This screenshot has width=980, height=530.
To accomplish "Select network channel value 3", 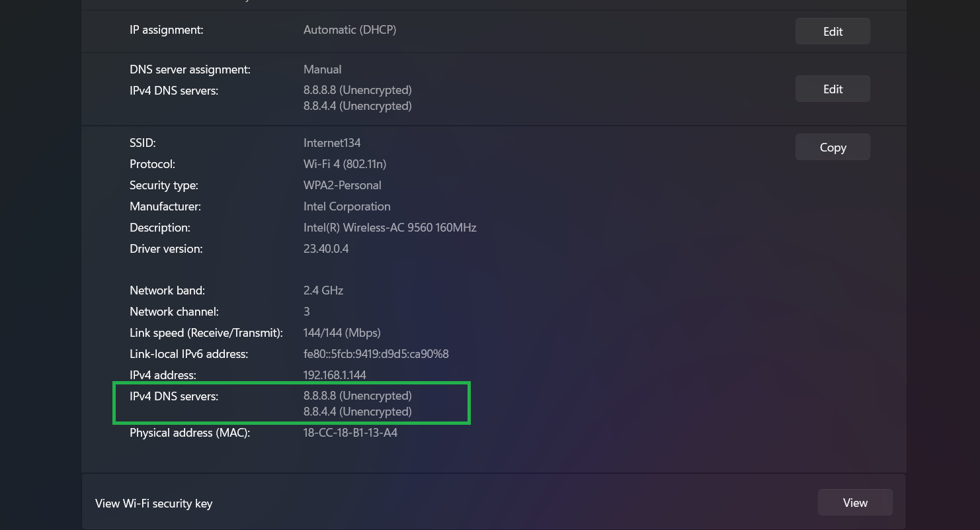I will pos(307,312).
